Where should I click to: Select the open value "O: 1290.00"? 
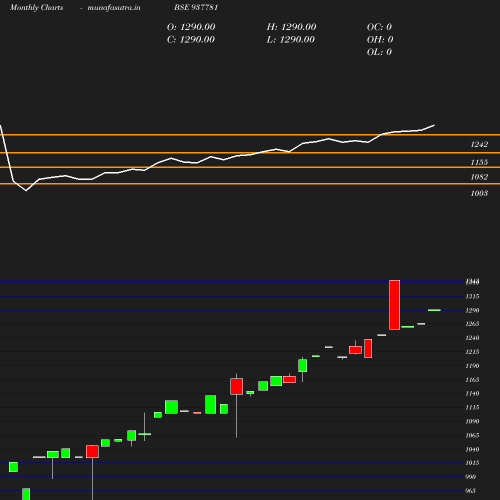click(191, 27)
